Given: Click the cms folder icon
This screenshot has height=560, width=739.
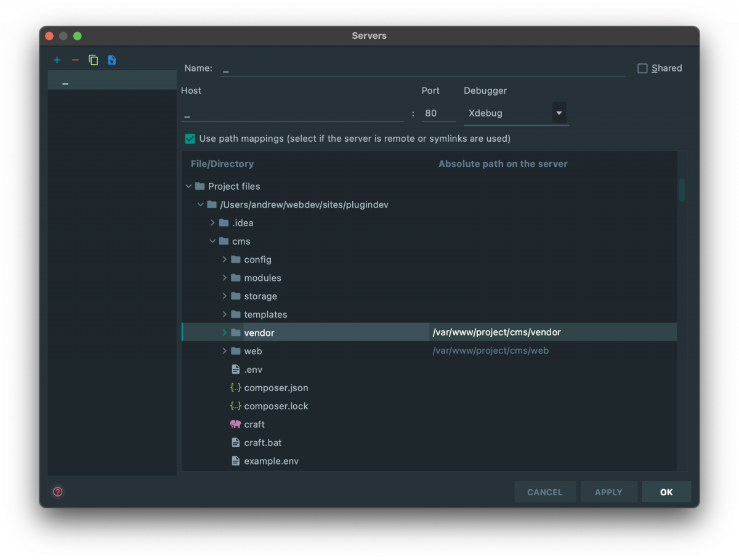Looking at the screenshot, I should [224, 241].
